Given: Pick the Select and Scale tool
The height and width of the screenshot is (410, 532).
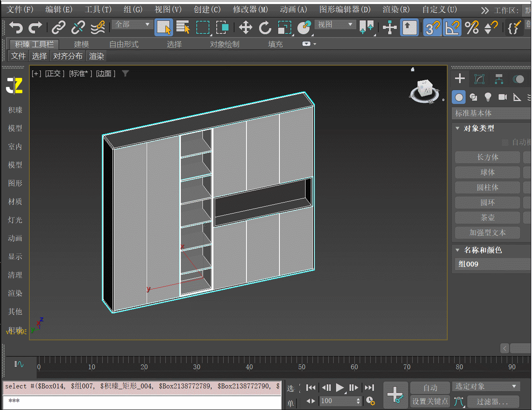Looking at the screenshot, I should pos(285,28).
